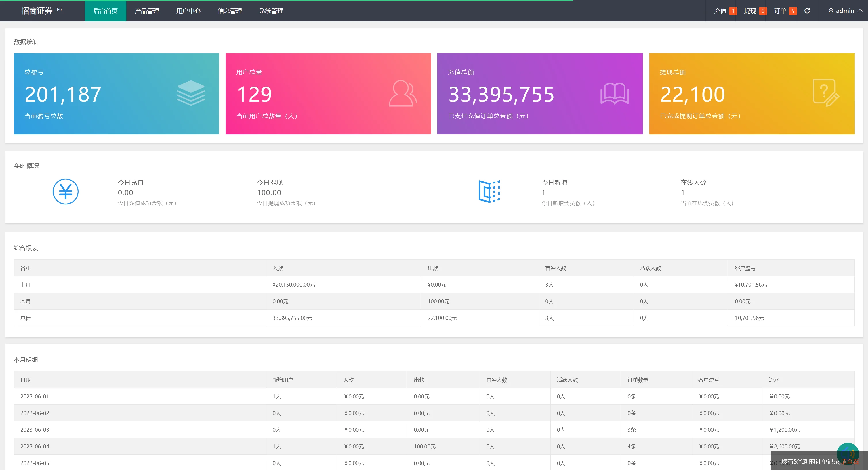Expand the admin user dropdown
Image resolution: width=868 pixels, height=470 pixels.
(x=845, y=11)
